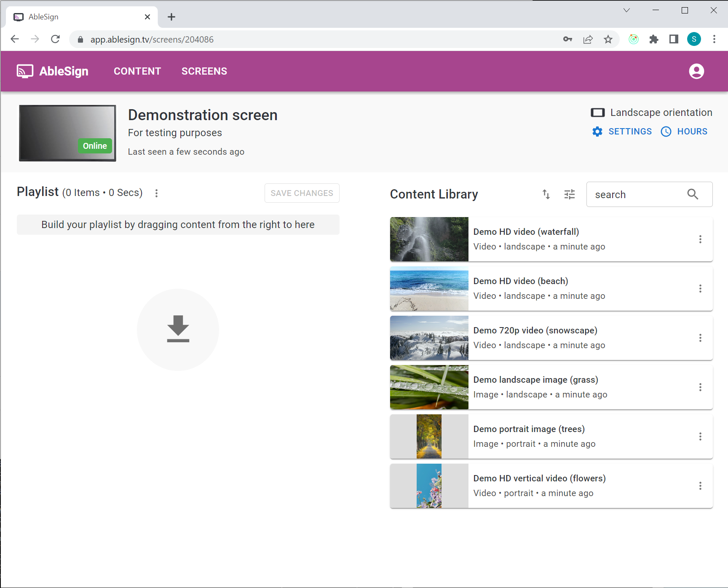Open Playlist three-dot options menu
The width and height of the screenshot is (728, 588).
pyautogui.click(x=156, y=193)
